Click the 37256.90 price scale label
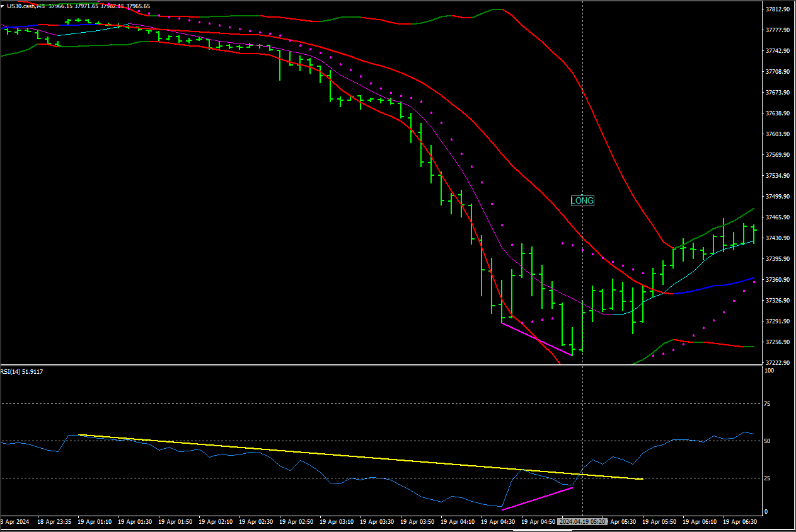796x532 pixels. click(778, 342)
